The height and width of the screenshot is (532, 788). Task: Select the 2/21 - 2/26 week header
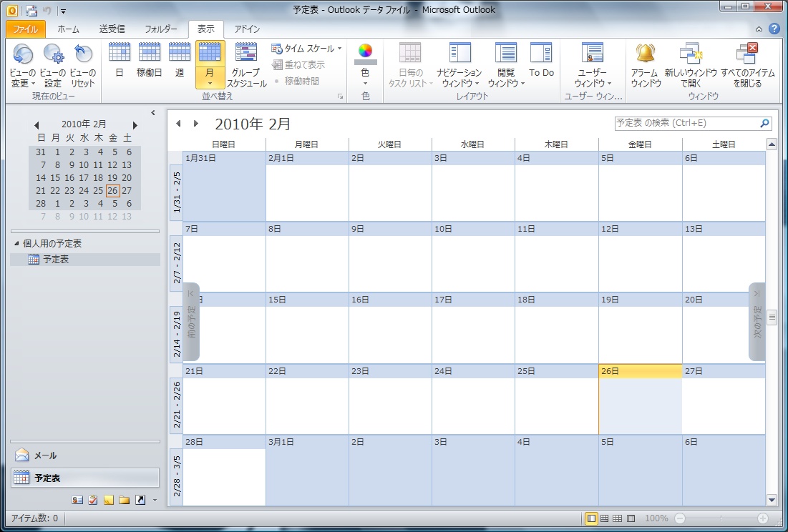click(176, 405)
